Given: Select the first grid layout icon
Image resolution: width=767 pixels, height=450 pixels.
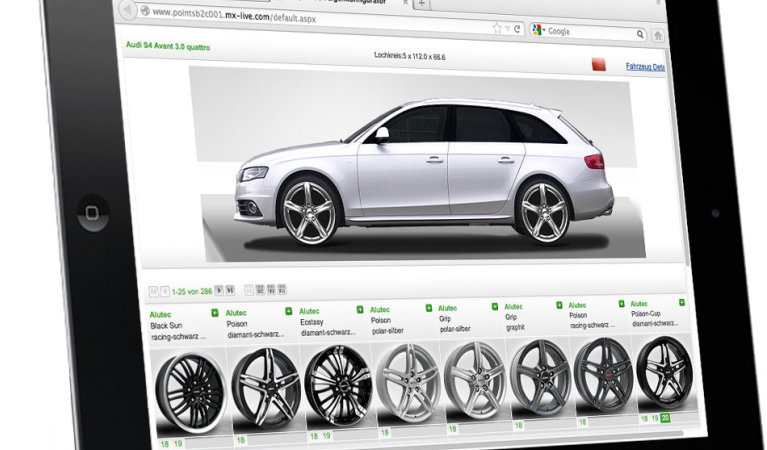Looking at the screenshot, I should pyautogui.click(x=249, y=290).
